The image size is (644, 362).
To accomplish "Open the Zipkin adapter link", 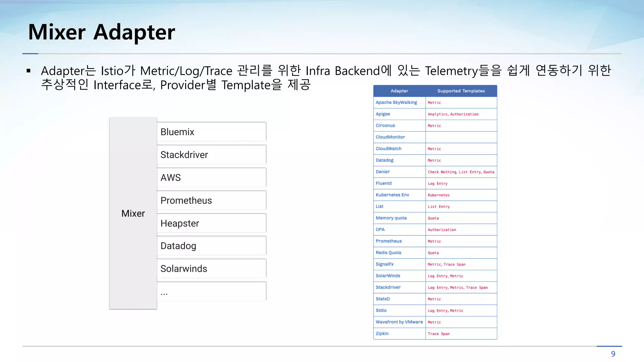I will point(382,333).
